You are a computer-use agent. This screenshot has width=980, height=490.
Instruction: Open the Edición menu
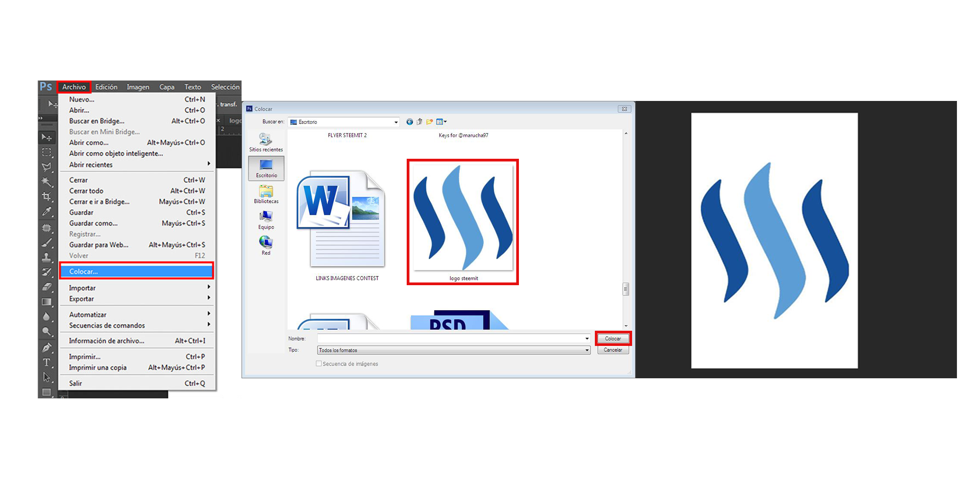[x=106, y=87]
